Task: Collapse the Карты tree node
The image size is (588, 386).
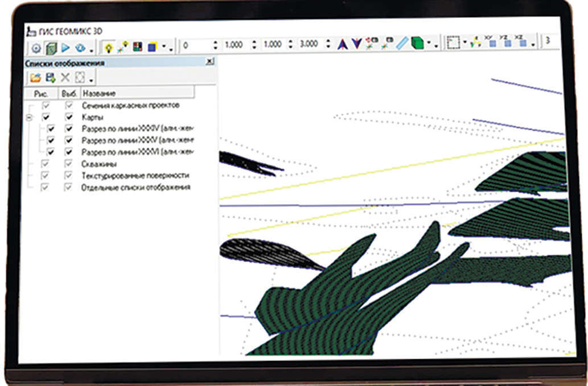Action: coord(29,118)
